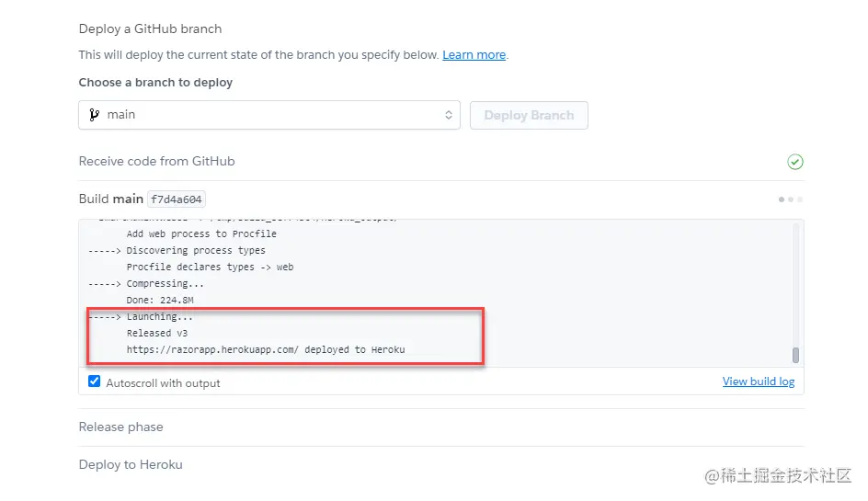Click the 'Choose a branch to deploy' label
This screenshot has height=501, width=868.
(155, 83)
